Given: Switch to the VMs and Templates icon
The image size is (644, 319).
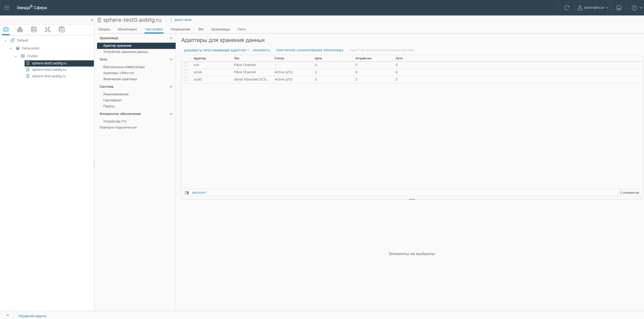Looking at the screenshot, I should [x=20, y=29].
